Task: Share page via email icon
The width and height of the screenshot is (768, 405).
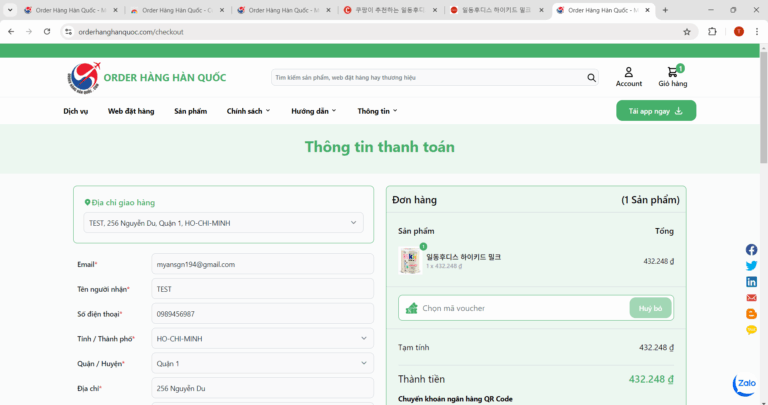Action: (x=751, y=298)
